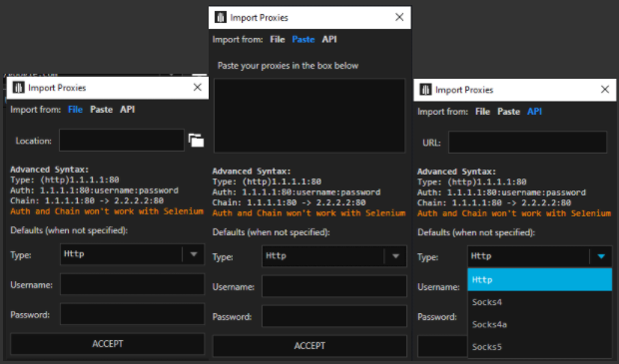This screenshot has height=364, width=619.
Task: Click the app icon in the API import window title
Action: click(425, 90)
